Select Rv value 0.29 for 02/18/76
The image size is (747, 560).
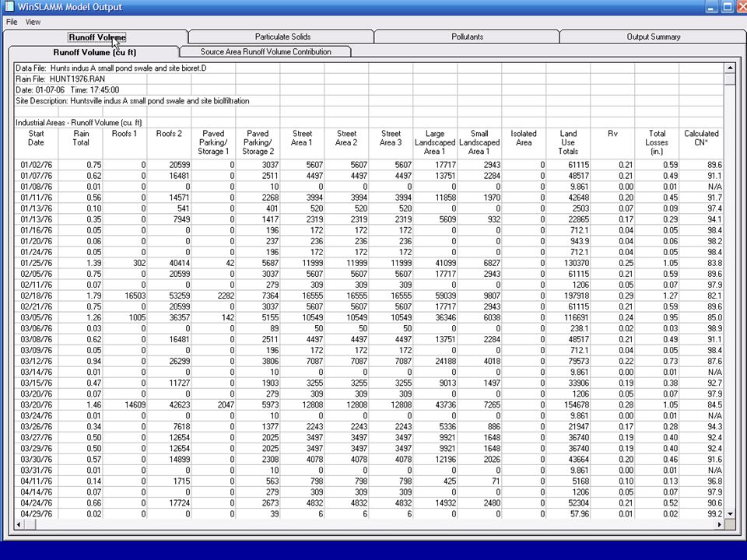coord(612,296)
